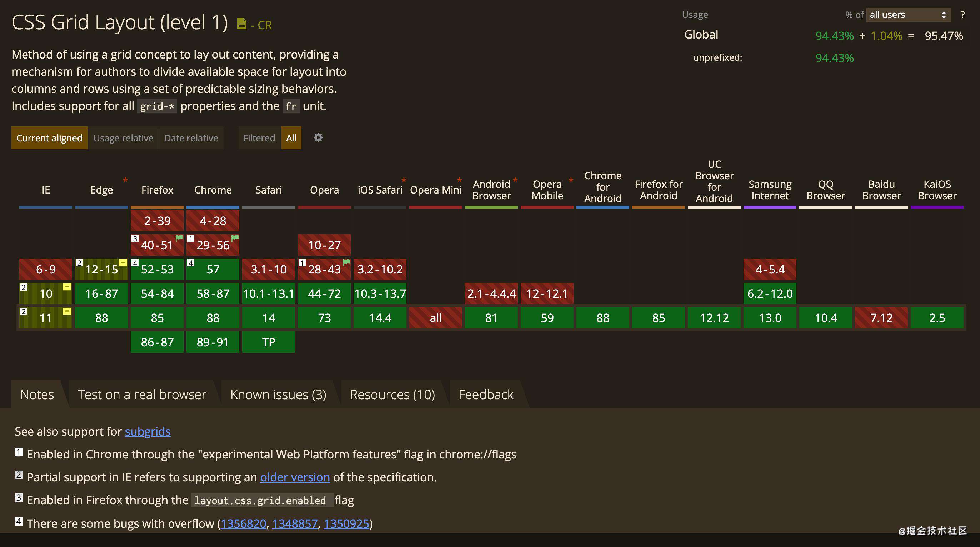Click the yellow prefix marker on IE 11
This screenshot has height=547, width=980.
click(67, 311)
